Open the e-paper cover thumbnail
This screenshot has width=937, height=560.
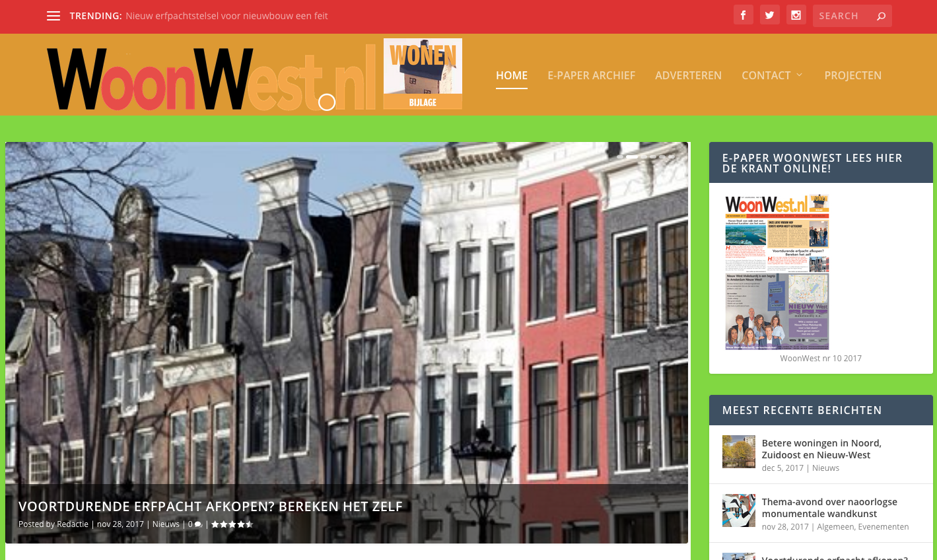[777, 272]
